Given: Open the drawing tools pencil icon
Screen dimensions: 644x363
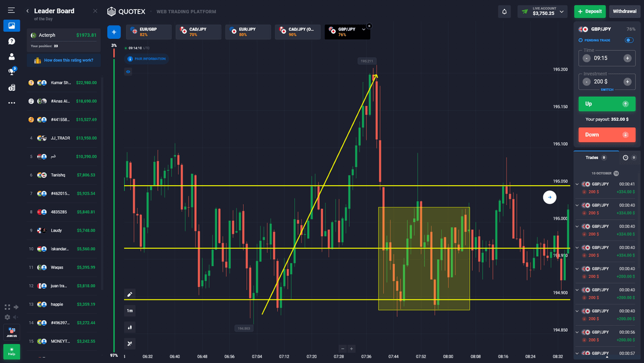Looking at the screenshot, I should [130, 294].
